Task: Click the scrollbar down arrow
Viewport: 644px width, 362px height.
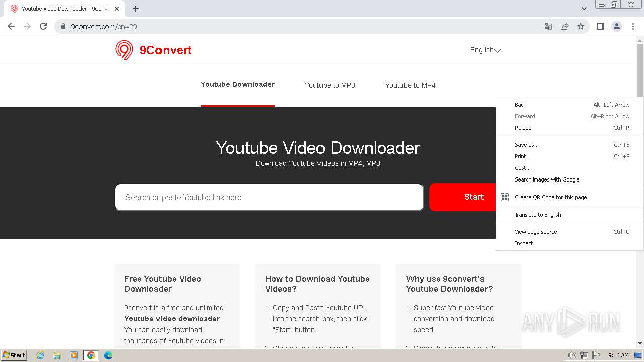Action: click(640, 343)
